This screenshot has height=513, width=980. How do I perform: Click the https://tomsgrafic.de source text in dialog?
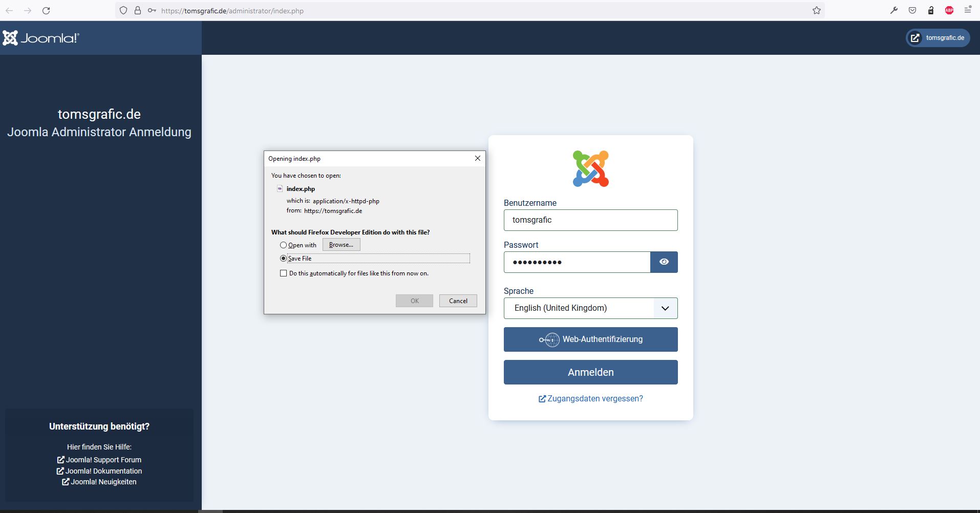(x=333, y=211)
